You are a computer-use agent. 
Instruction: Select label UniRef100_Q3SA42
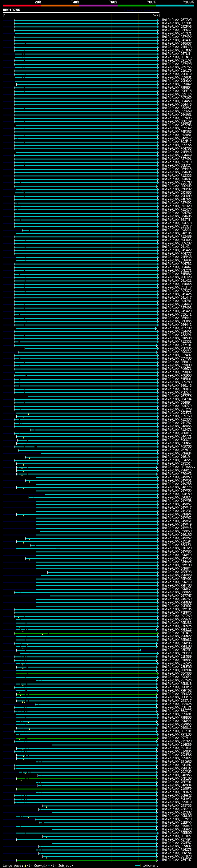[x=177, y=84]
